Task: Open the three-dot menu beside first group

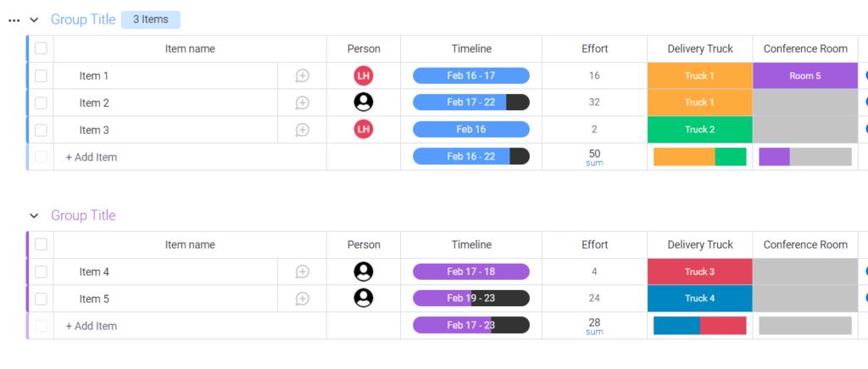Action: pos(14,20)
